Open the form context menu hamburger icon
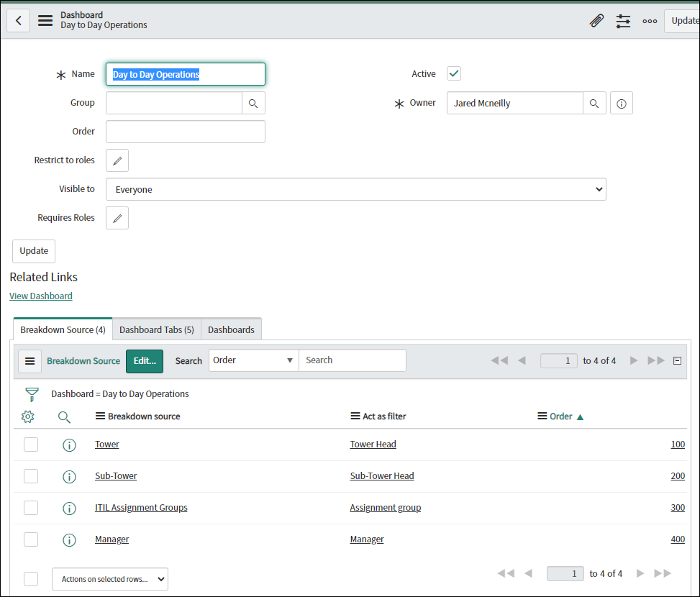700x597 pixels. click(x=45, y=21)
